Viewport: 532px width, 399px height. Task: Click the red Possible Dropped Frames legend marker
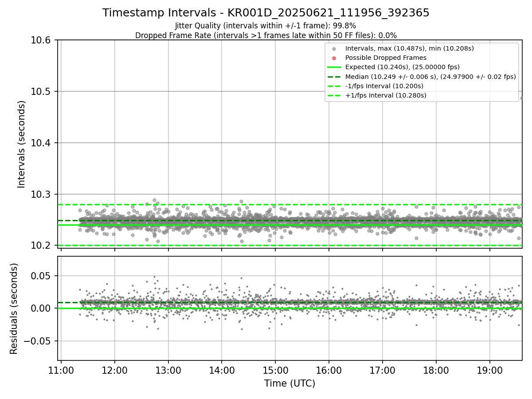pyautogui.click(x=334, y=58)
